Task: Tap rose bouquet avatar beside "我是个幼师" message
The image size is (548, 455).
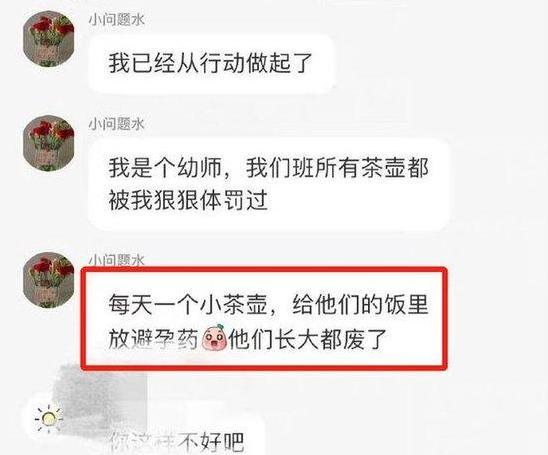Action: pyautogui.click(x=48, y=143)
